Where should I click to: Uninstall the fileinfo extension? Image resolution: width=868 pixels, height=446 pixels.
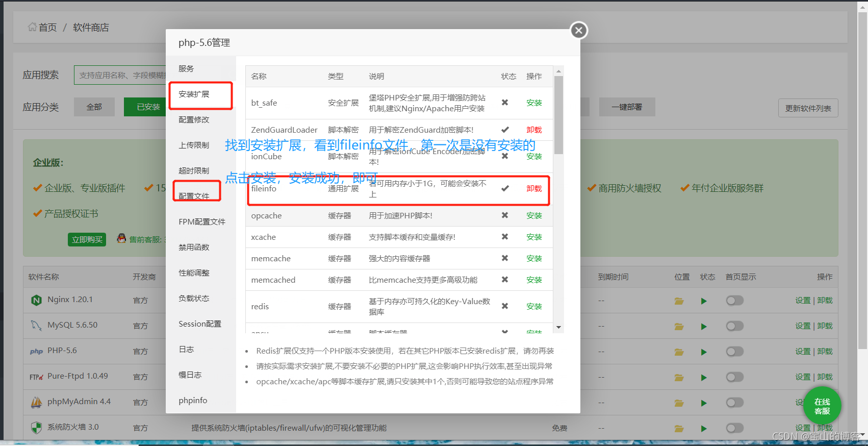534,189
